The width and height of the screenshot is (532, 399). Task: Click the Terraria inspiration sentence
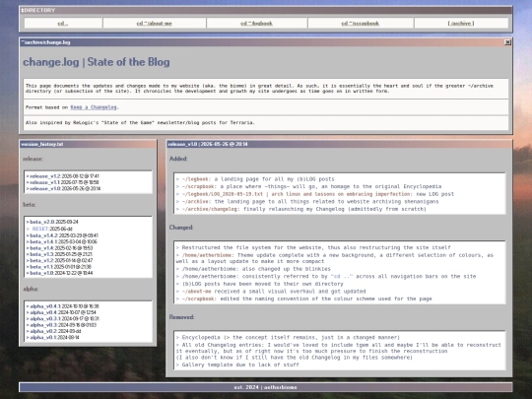(x=140, y=122)
